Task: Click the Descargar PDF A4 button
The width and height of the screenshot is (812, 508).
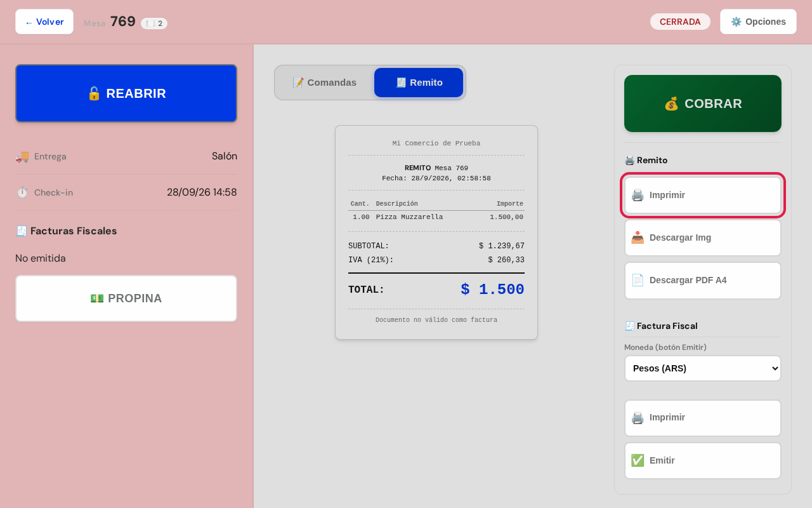Action: [703, 280]
